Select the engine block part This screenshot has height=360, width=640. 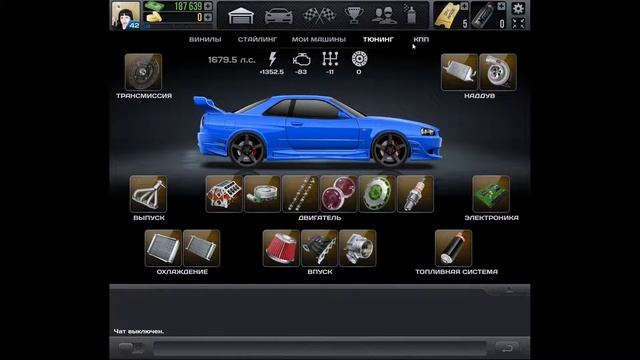[224, 194]
